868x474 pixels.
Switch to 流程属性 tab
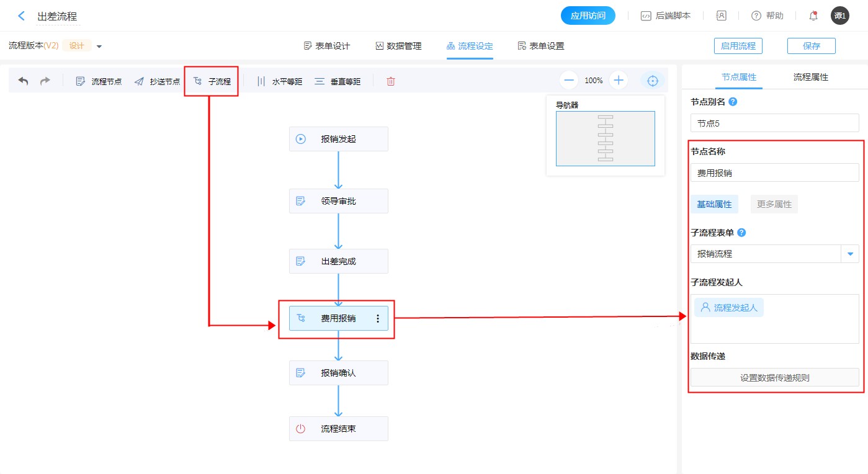click(810, 78)
